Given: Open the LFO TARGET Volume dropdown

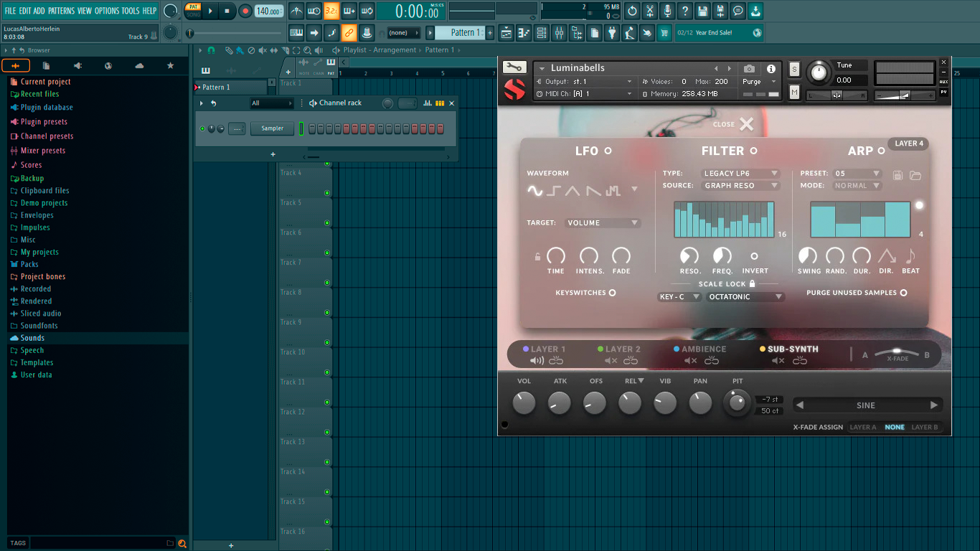Looking at the screenshot, I should click(x=603, y=223).
